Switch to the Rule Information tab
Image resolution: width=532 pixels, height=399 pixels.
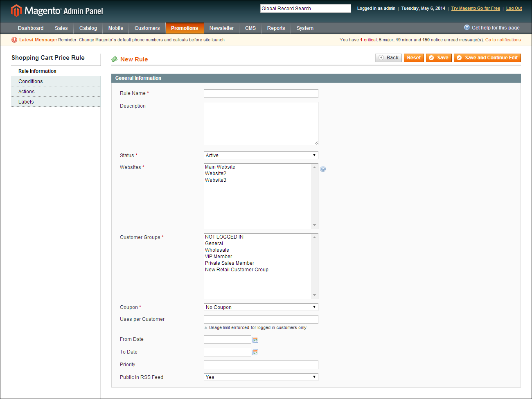[56, 71]
